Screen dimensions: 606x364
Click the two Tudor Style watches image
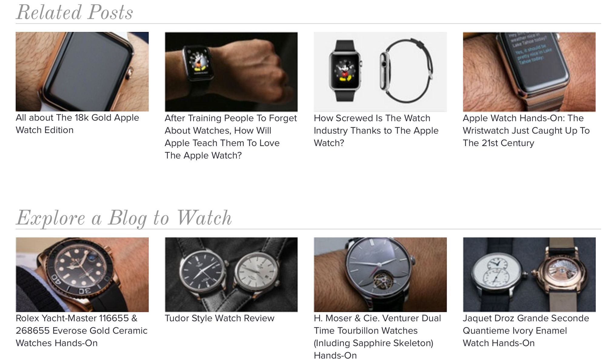(x=231, y=275)
